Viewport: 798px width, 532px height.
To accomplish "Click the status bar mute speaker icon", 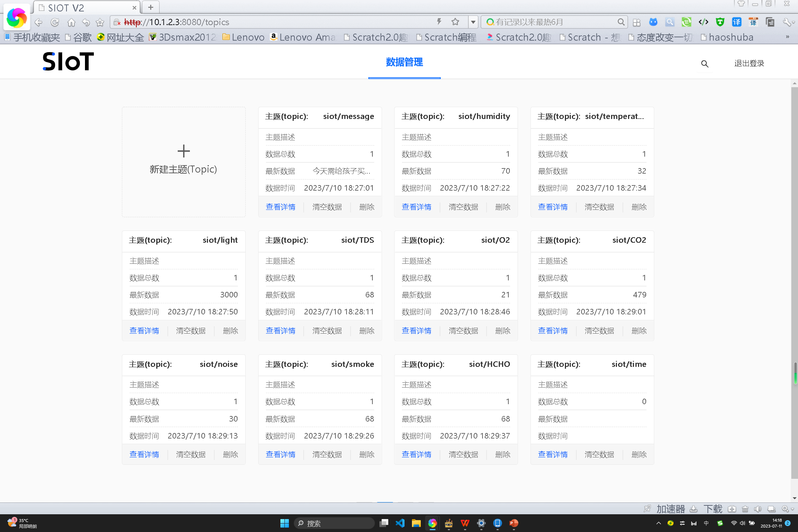I will pos(758,509).
